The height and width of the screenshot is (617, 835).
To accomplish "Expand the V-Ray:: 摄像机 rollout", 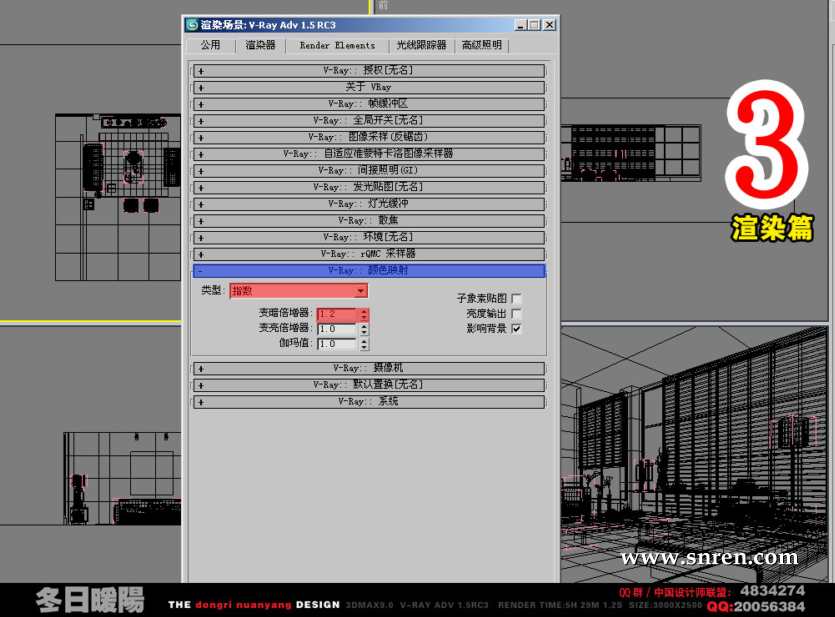I will [x=369, y=368].
